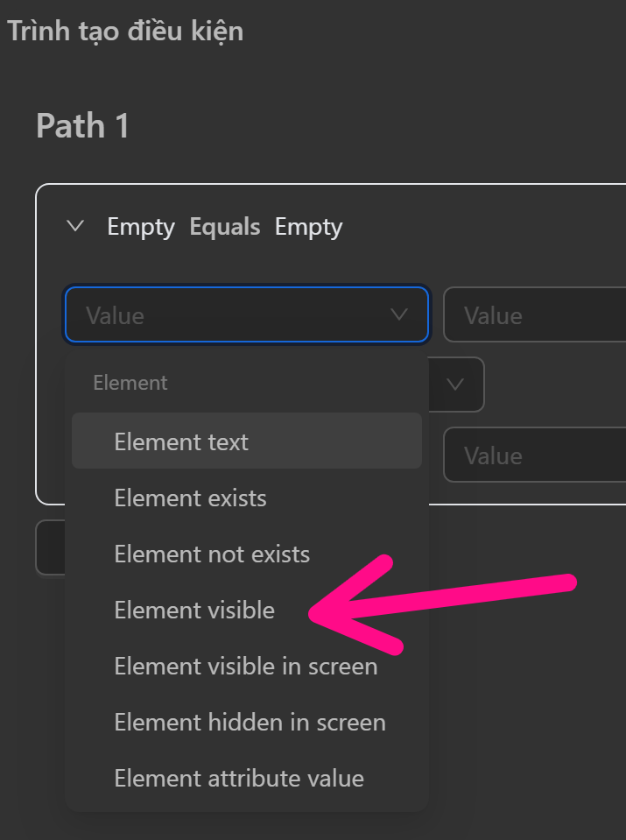Select "Element attribute value" option
Image resolution: width=626 pixels, height=840 pixels.
(x=239, y=779)
